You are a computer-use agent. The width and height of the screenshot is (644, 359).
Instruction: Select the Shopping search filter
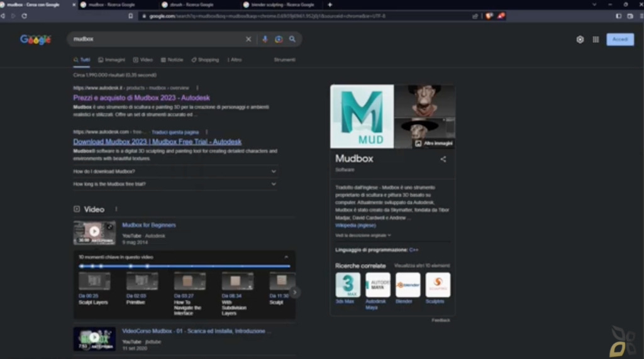[205, 60]
